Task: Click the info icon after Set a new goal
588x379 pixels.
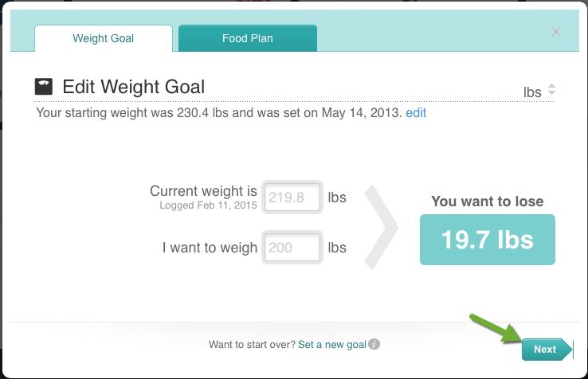Action: click(374, 344)
